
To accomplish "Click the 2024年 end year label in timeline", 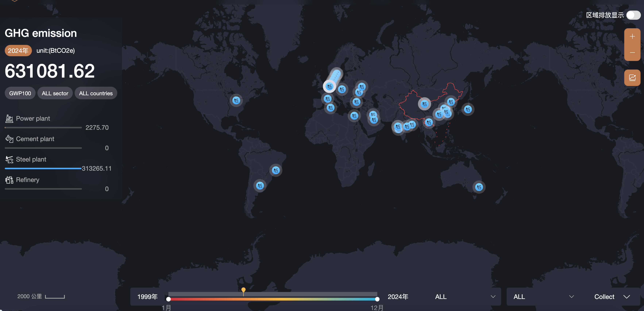I will pos(398,297).
